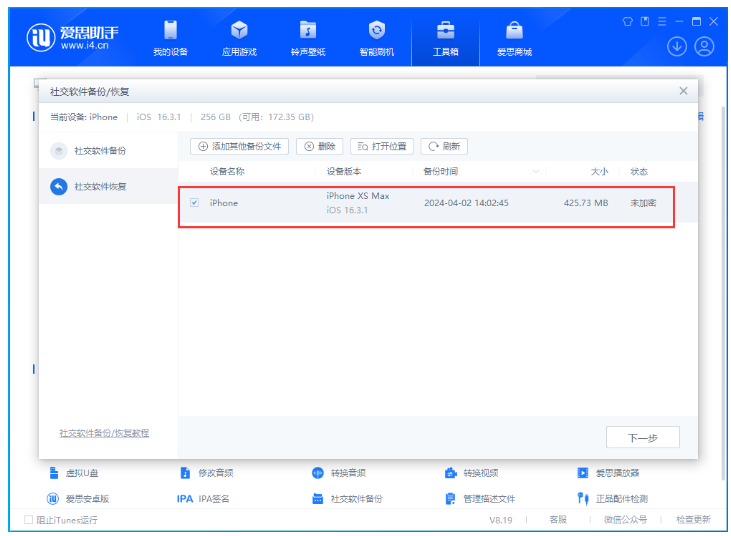Click backup time 2024-04-02 14:02:45

coord(466,203)
